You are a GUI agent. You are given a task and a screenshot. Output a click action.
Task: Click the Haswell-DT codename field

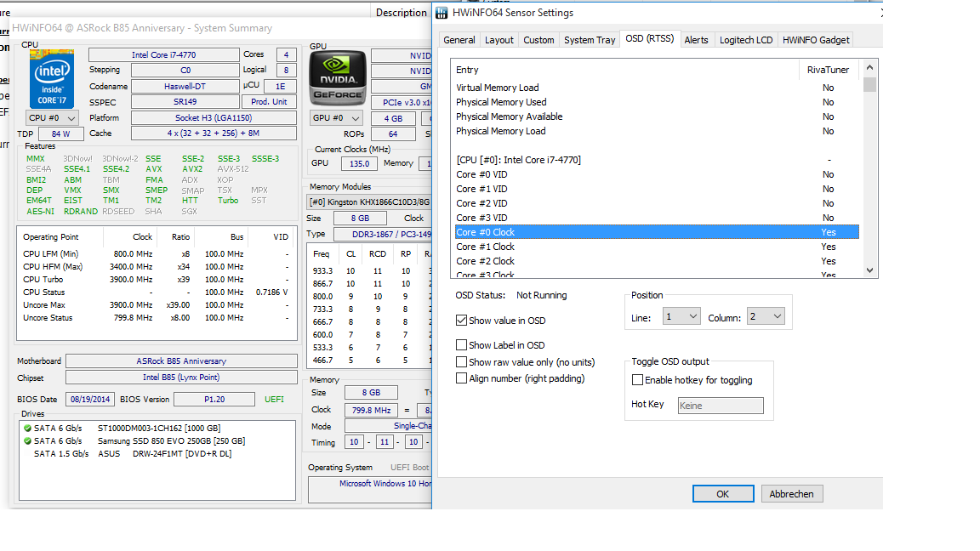[x=185, y=86]
